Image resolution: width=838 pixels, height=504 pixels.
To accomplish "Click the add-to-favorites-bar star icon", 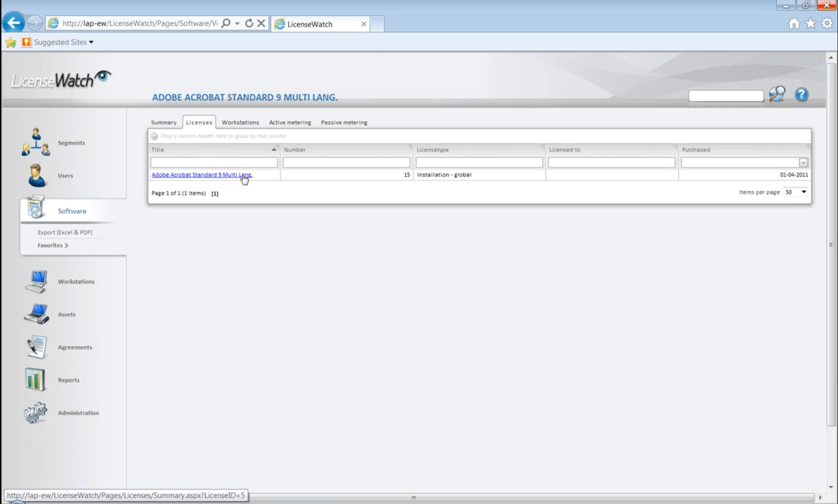I will click(x=10, y=43).
